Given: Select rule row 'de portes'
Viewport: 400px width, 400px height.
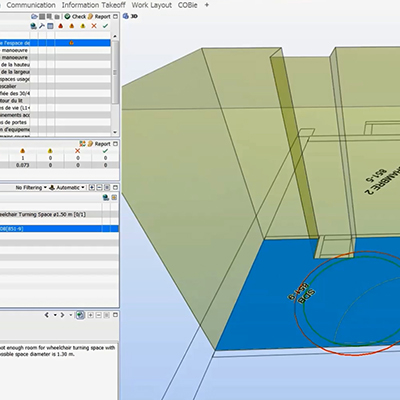Looking at the screenshot, I should [55, 122].
